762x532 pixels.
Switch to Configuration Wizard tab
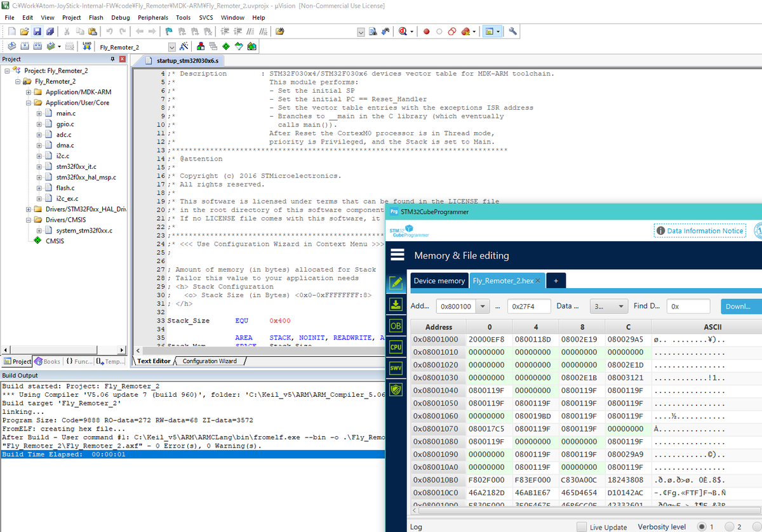coord(209,361)
